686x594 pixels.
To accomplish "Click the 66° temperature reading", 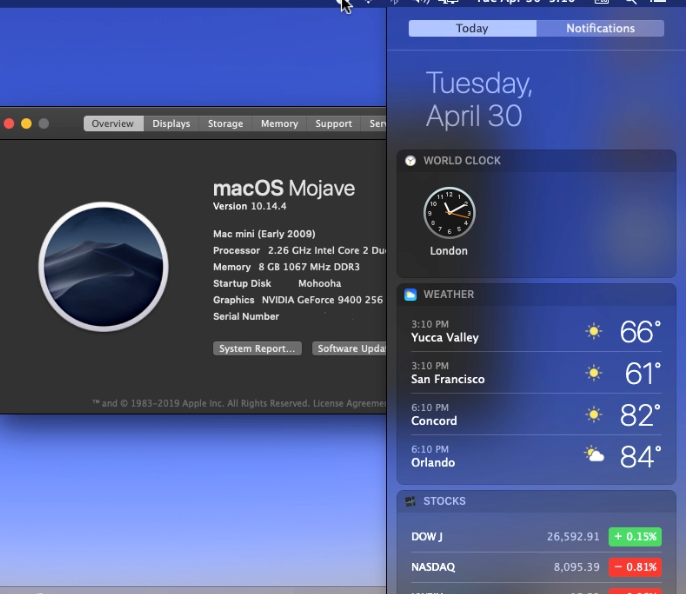I will click(x=640, y=332).
